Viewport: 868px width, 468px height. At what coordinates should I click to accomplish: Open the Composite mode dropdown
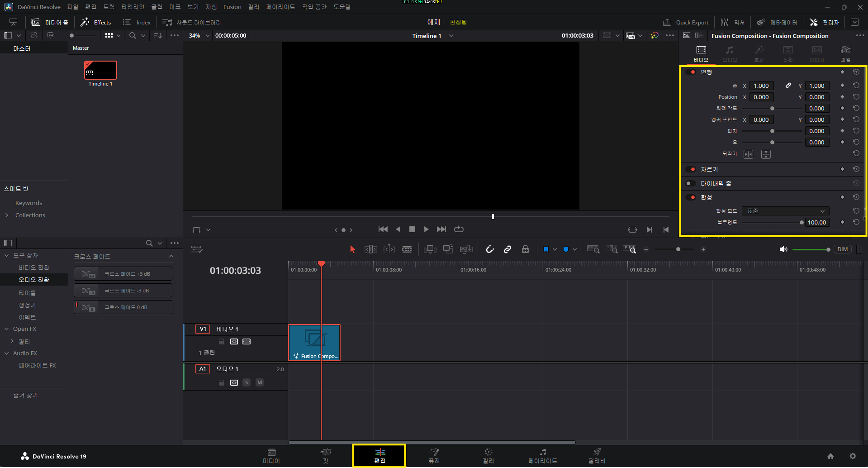click(x=785, y=211)
